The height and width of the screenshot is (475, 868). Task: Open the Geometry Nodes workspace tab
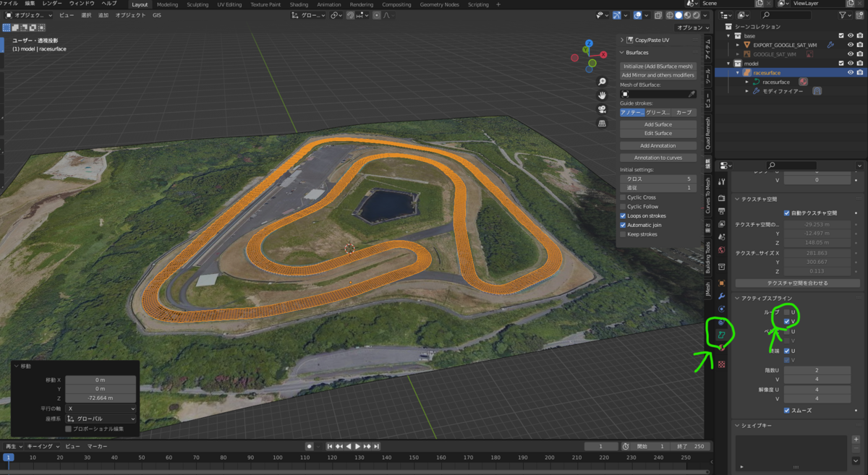(439, 4)
